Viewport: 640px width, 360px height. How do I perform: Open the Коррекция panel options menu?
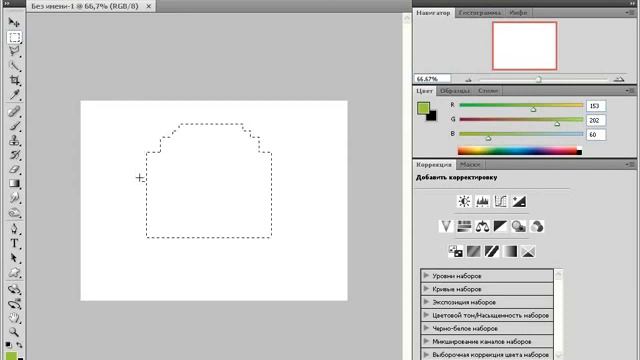(x=630, y=164)
